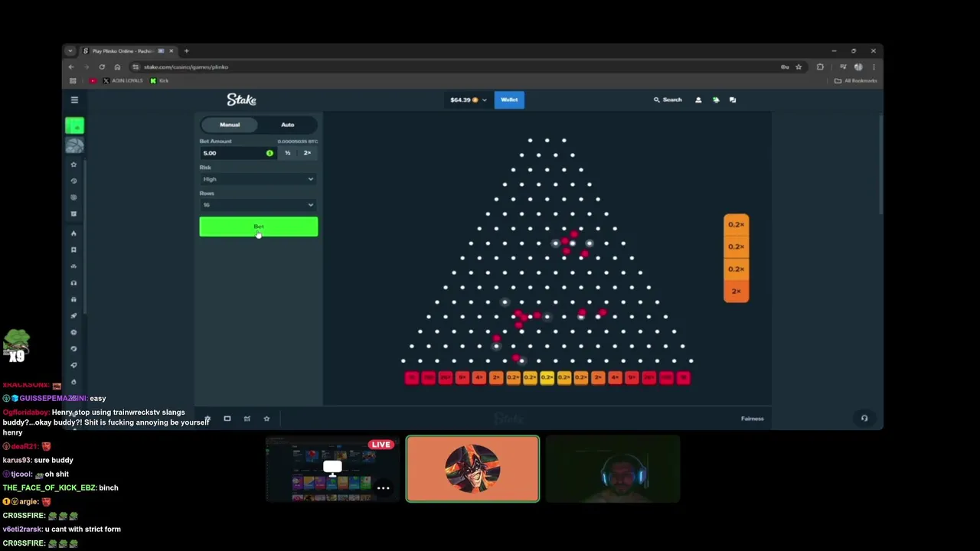This screenshot has width=980, height=551.
Task: Go to the browser home page
Action: point(117,67)
